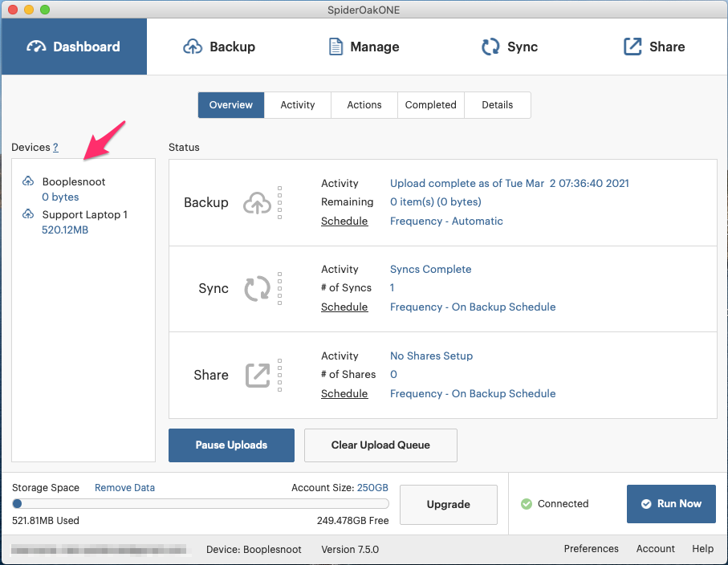
Task: View the Completed sub-tab
Action: (x=431, y=105)
